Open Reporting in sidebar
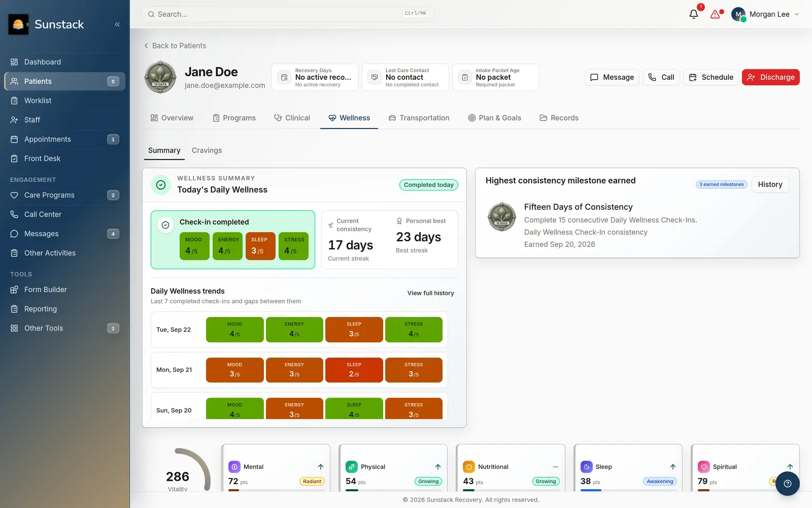The height and width of the screenshot is (508, 812). click(x=65, y=309)
